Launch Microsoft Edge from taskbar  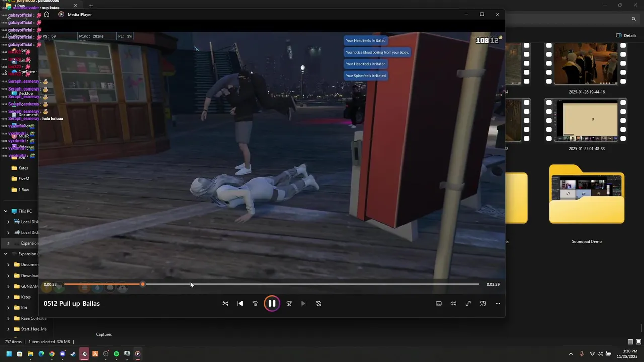tap(41, 354)
